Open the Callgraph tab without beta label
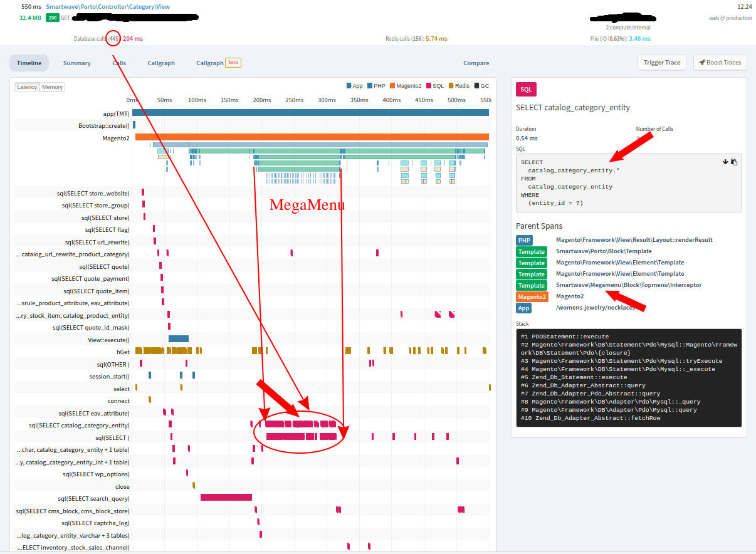 161,63
